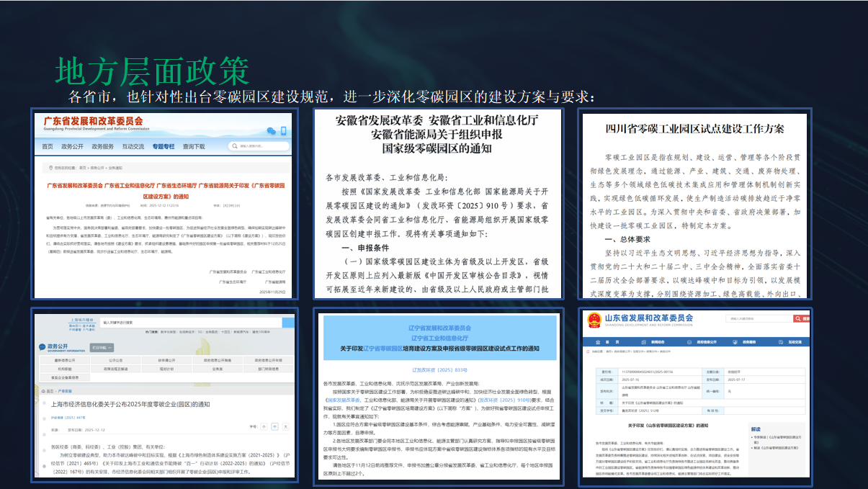
Task: Click 新闻动态 icon in Shandong nav bar
Action: 643,342
